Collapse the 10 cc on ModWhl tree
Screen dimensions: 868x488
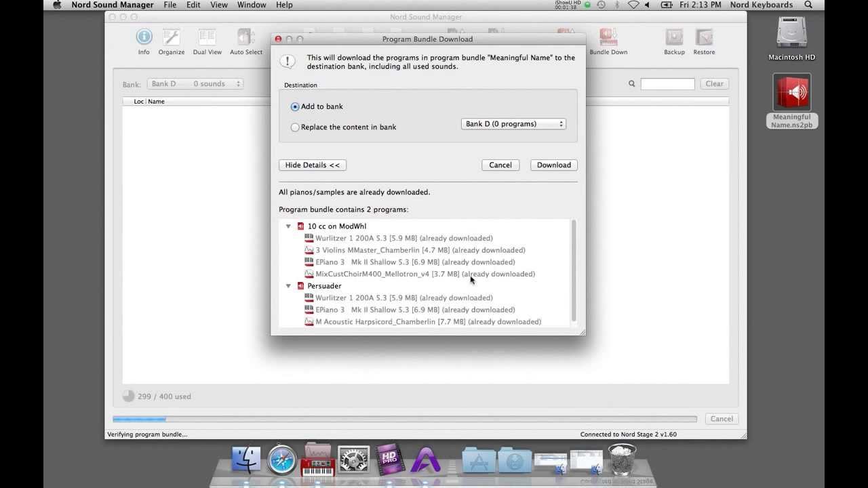tap(288, 226)
